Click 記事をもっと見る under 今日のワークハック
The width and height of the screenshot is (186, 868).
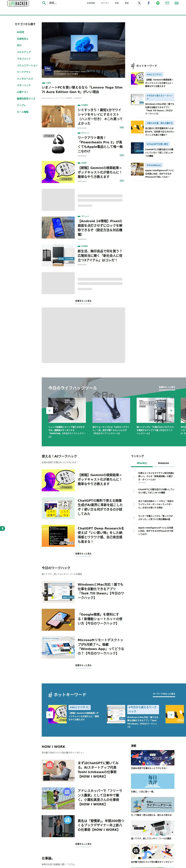click(83, 665)
